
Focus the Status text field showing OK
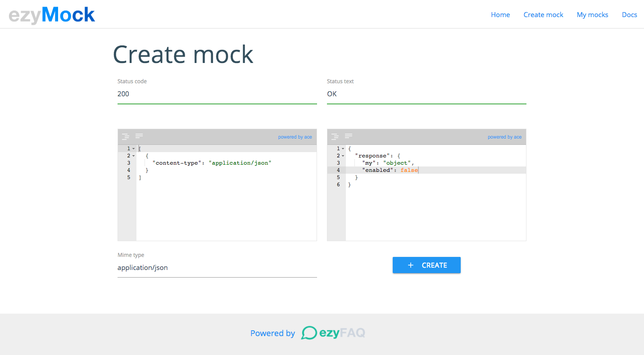point(426,94)
